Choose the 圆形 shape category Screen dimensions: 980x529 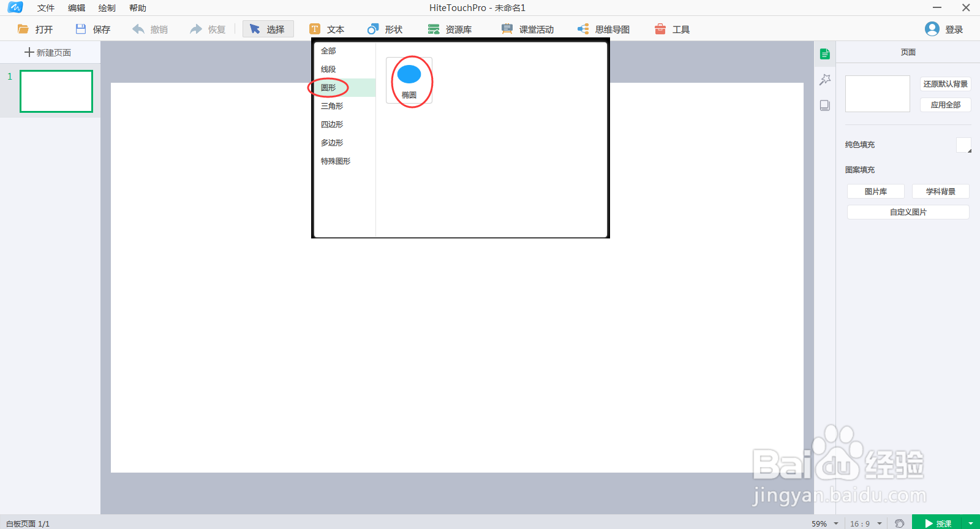pos(345,88)
